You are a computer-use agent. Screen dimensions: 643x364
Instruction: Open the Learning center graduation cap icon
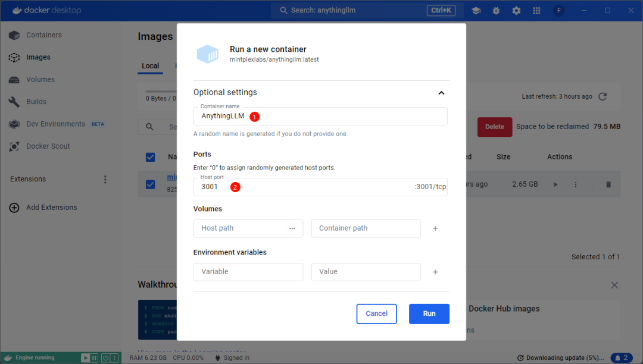tap(476, 11)
